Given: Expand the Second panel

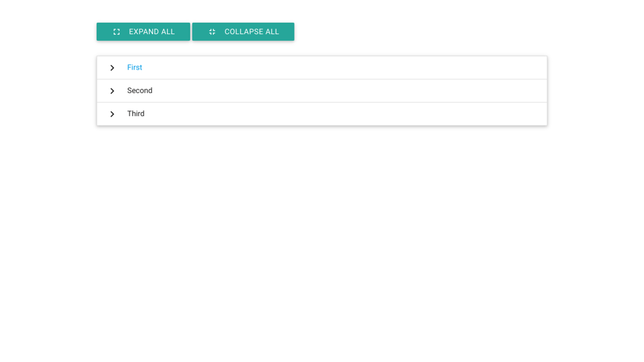Looking at the screenshot, I should click(x=321, y=90).
